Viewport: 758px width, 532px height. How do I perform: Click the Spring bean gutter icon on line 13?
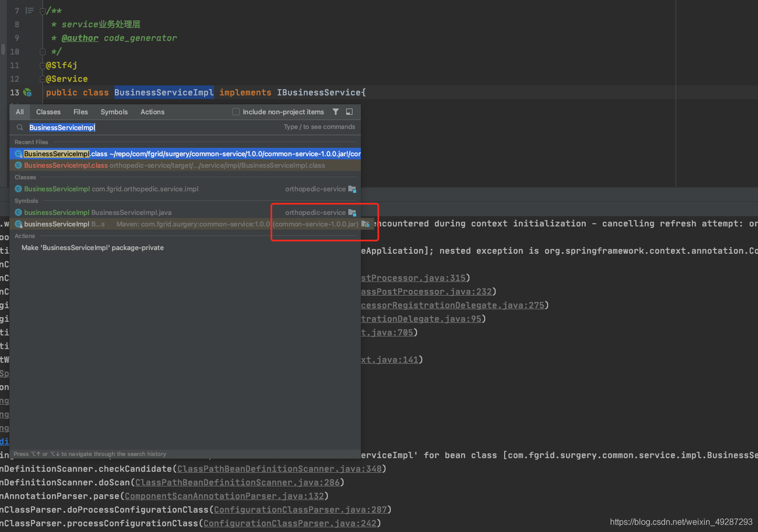coord(28,92)
